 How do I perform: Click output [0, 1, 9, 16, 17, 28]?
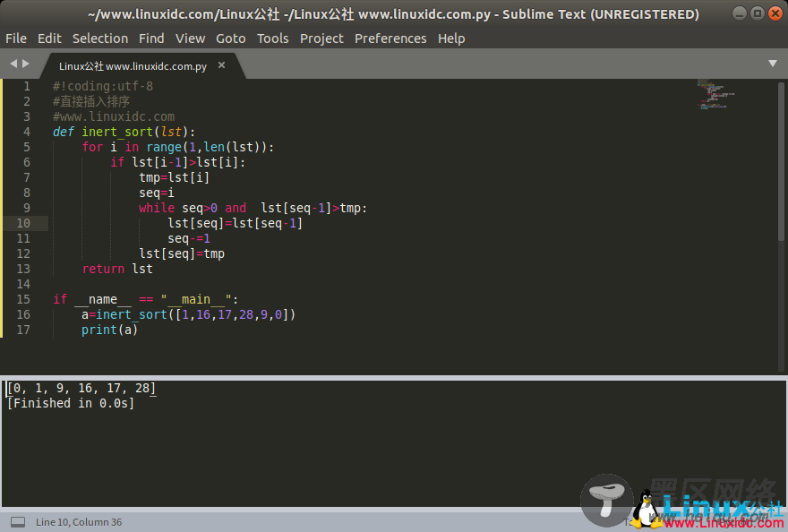[81, 388]
